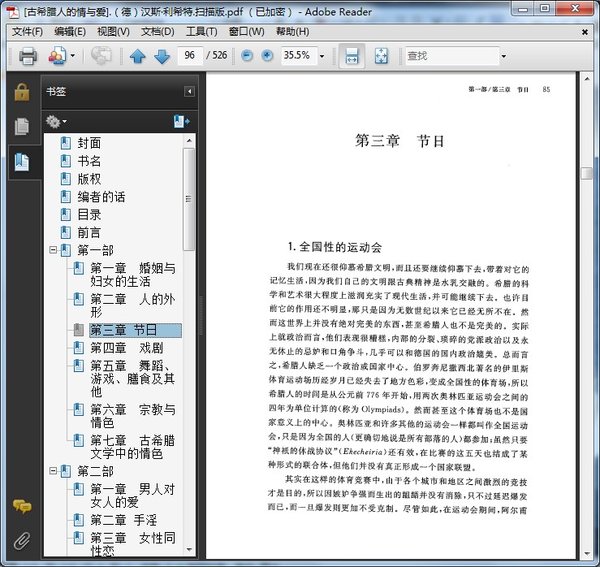Go to next page with down arrow

161,56
